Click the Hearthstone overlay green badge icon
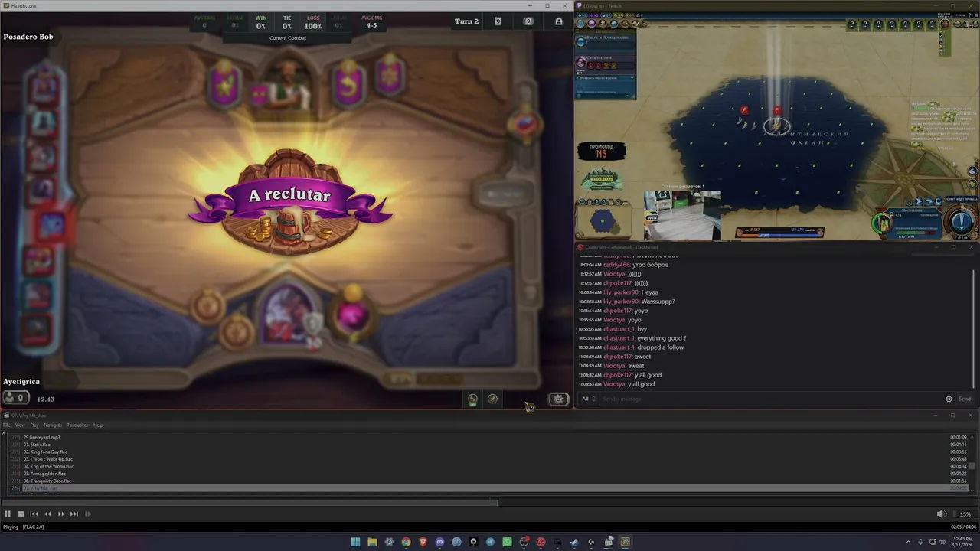The image size is (980, 551). pos(472,399)
